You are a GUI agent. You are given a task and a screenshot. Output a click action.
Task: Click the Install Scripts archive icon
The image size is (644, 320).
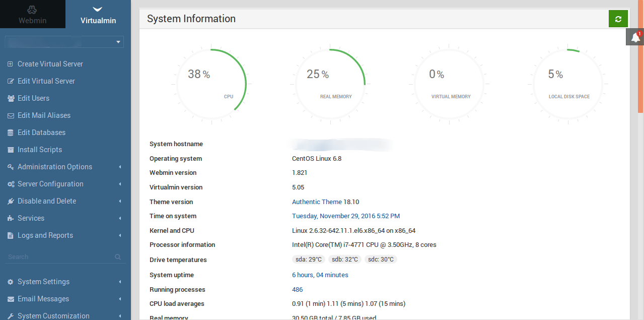point(11,150)
